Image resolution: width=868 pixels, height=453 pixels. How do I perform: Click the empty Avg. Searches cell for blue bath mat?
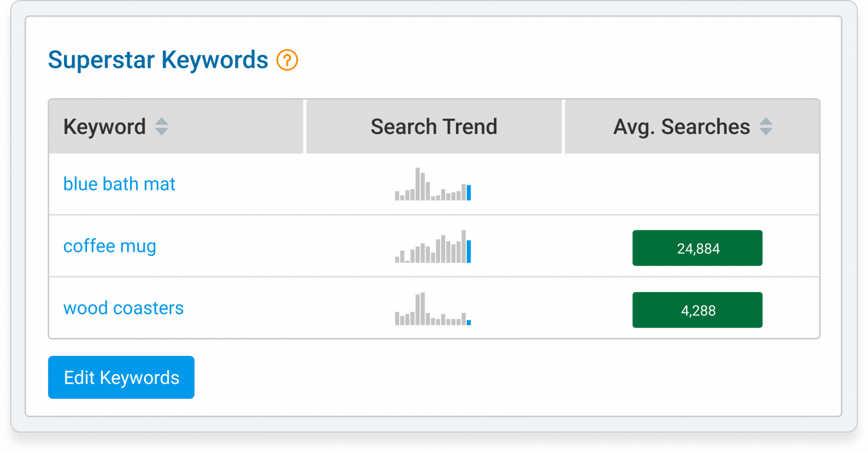tap(692, 185)
